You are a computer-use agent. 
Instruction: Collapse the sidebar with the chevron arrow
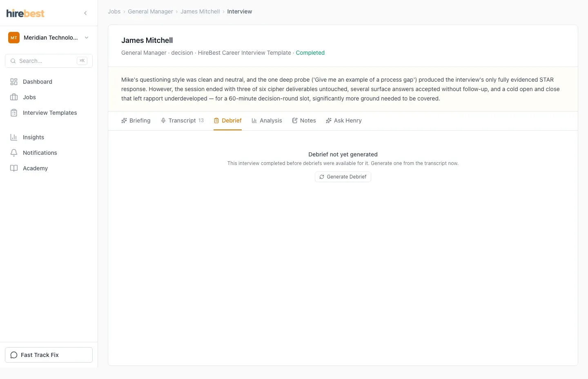(x=85, y=13)
